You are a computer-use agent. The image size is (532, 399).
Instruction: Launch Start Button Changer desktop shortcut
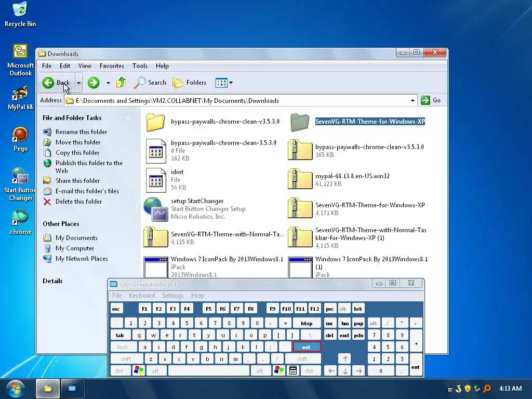[x=20, y=184]
